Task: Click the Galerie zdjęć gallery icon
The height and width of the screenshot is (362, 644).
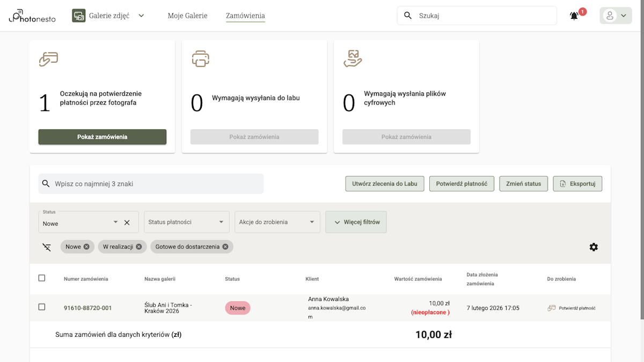Action: coord(79,16)
